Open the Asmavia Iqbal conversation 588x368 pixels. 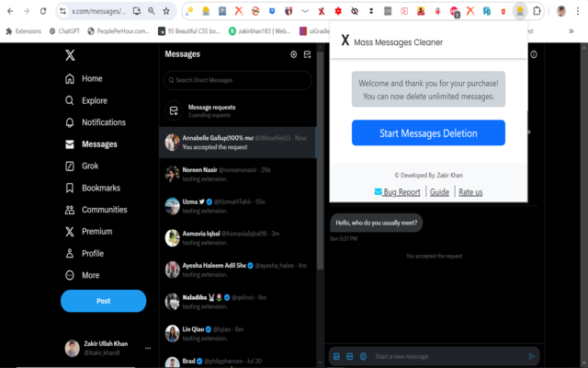pos(238,238)
